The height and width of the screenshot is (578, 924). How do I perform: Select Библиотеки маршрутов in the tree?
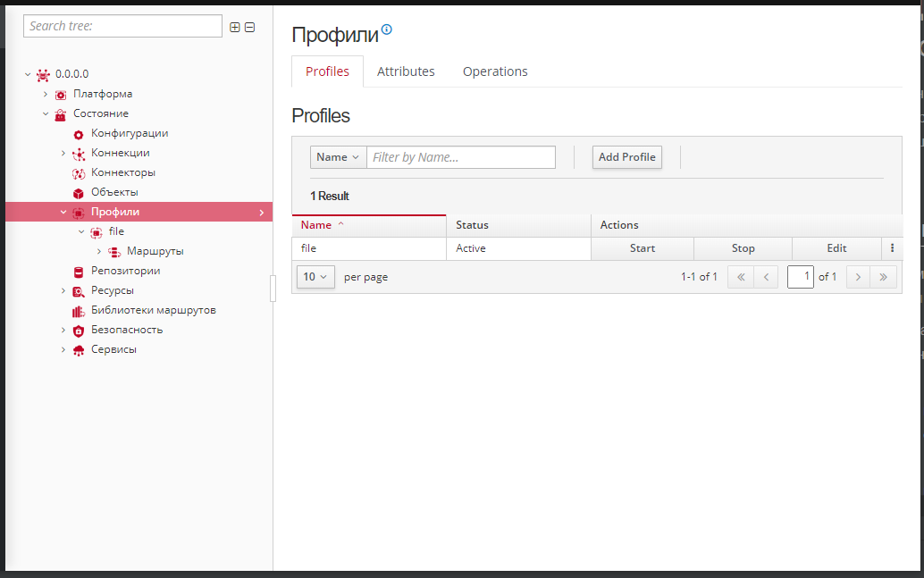[153, 310]
